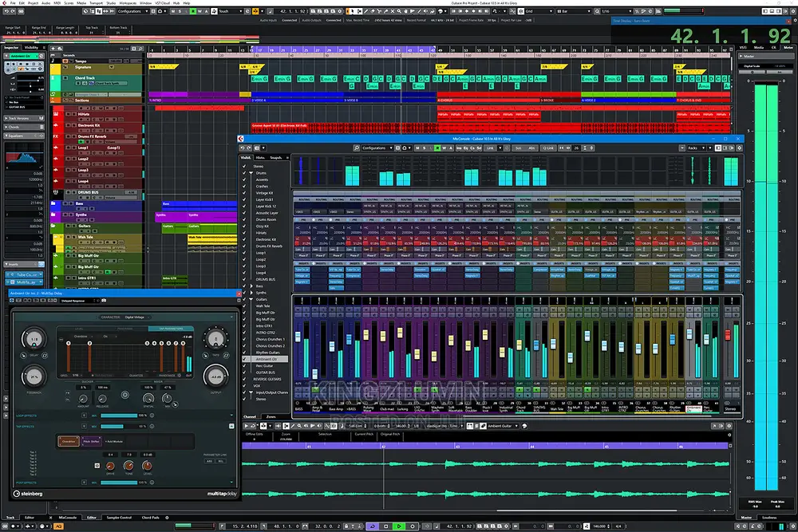The width and height of the screenshot is (798, 532).
Task: Click the Redo arrow in main toolbar
Action: coord(13,11)
